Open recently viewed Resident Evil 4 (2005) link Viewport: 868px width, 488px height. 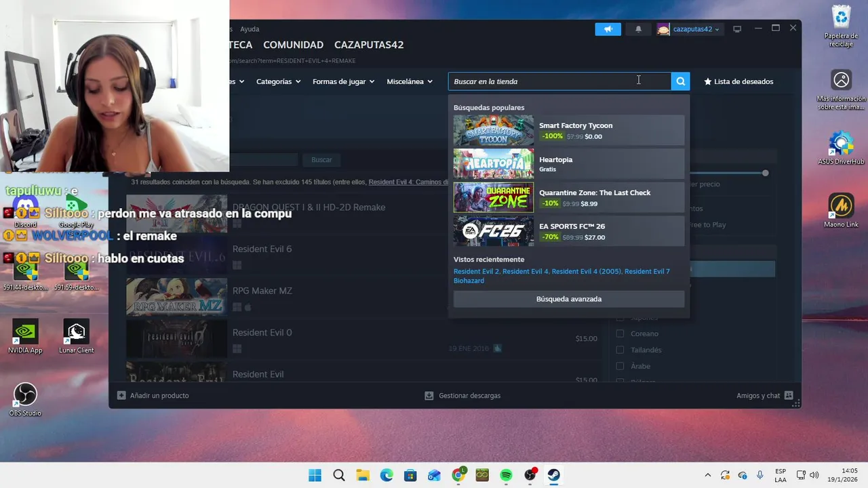coord(586,271)
